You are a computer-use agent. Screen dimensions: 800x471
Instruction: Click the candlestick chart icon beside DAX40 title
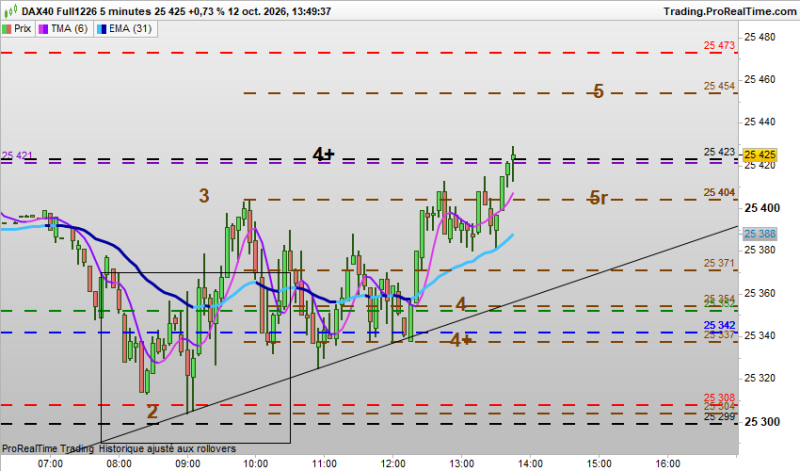(x=10, y=10)
